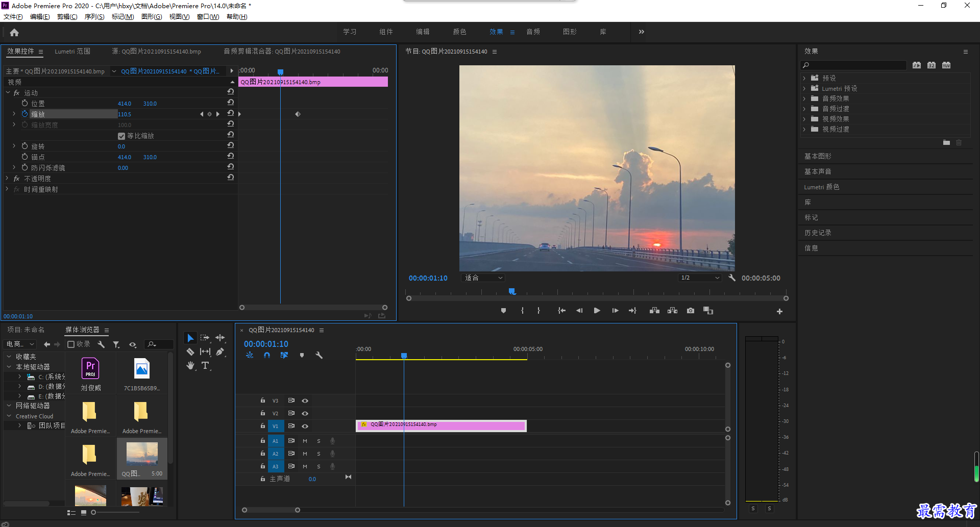Toggle Uniform Scale checkbox
980x527 pixels.
point(121,136)
